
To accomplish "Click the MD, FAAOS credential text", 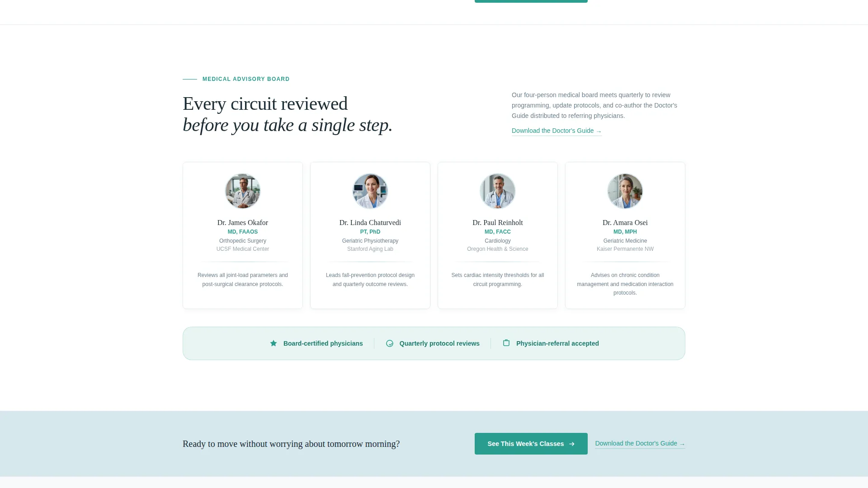I will 243,232.
